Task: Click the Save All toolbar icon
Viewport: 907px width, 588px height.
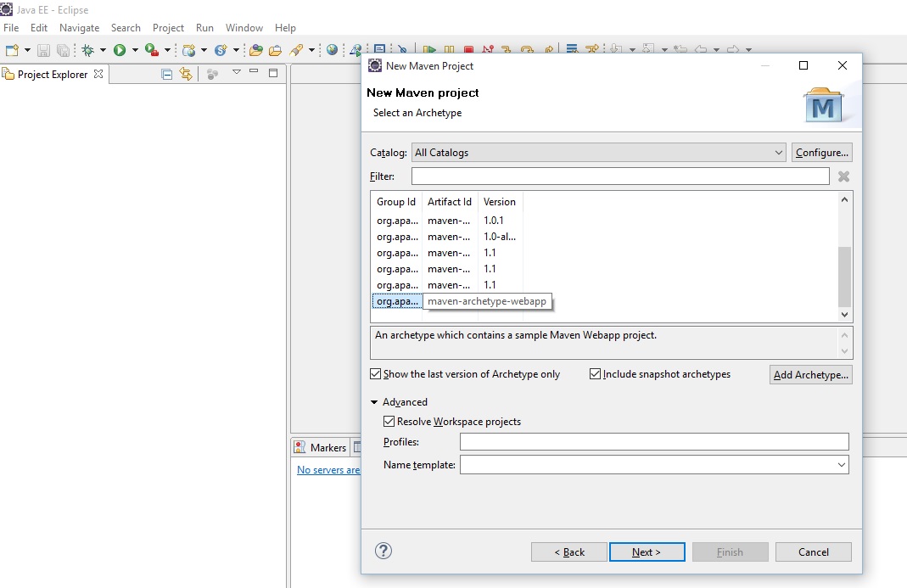Action: 63,50
